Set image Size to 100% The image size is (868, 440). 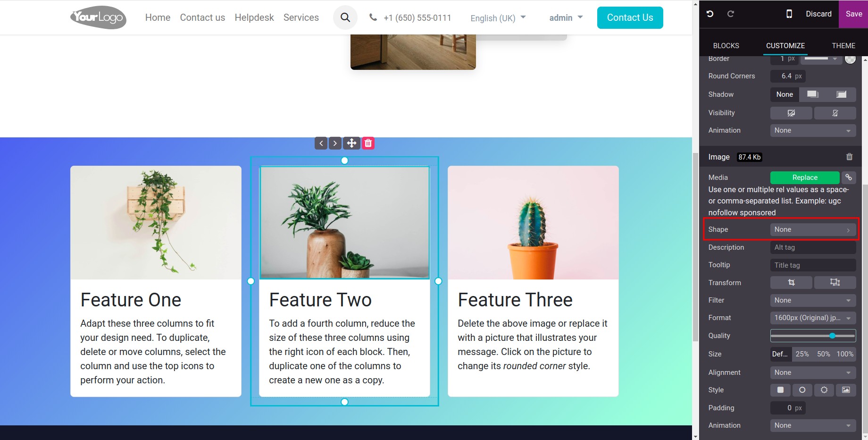[845, 354]
